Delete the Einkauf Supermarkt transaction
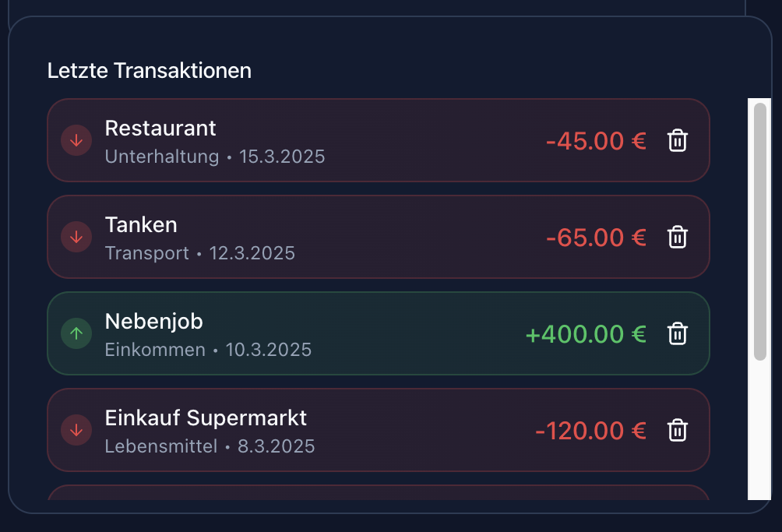Image resolution: width=782 pixels, height=532 pixels. click(678, 431)
